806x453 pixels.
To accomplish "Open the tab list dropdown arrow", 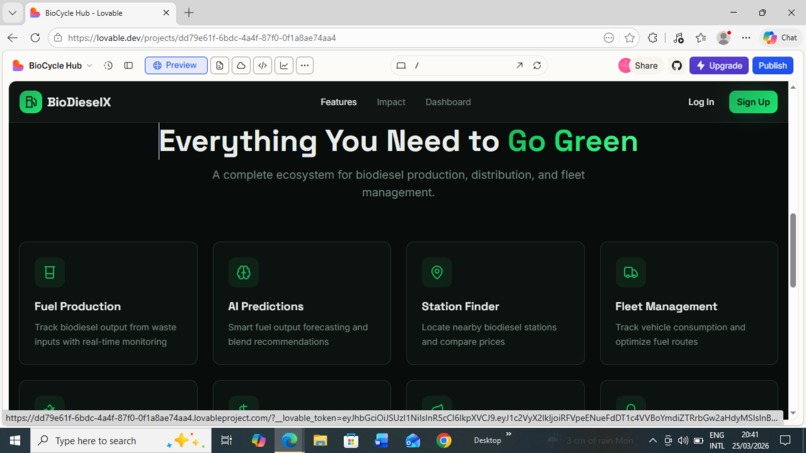I will point(12,13).
